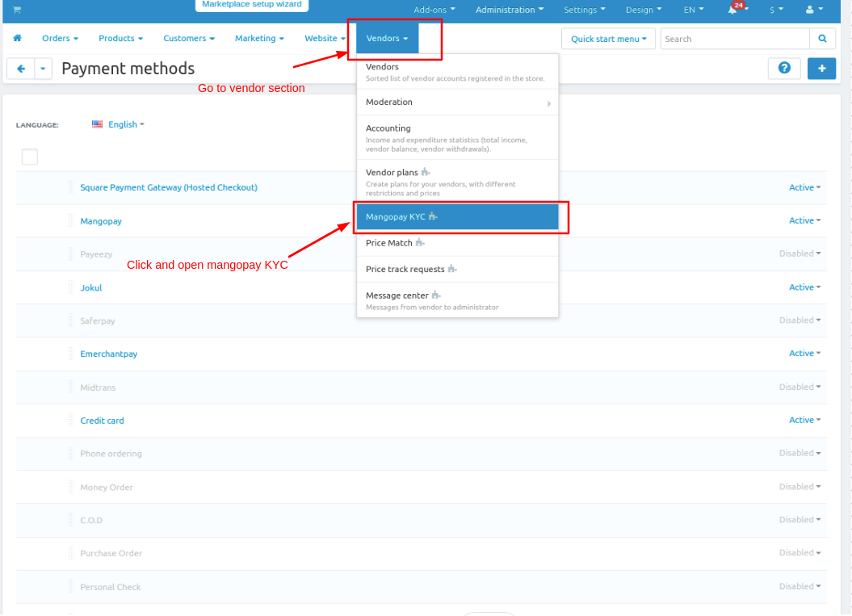Open the Mangopay payment method link
Viewport: 852px width, 616px height.
pyautogui.click(x=101, y=221)
